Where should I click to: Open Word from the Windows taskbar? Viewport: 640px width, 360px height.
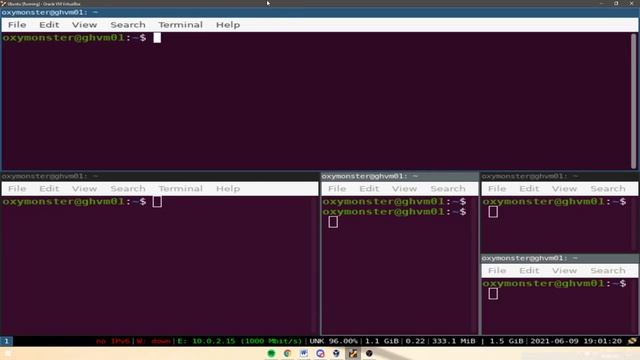coord(304,353)
